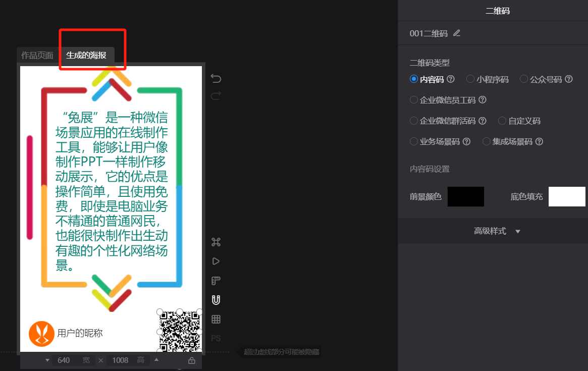
Task: Click down arrow left of width 640
Action: [x=47, y=360]
